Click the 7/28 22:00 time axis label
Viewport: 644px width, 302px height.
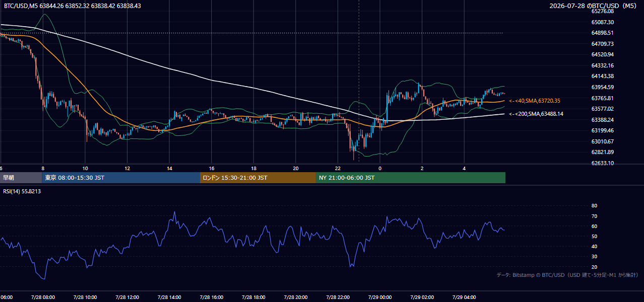[338, 297]
